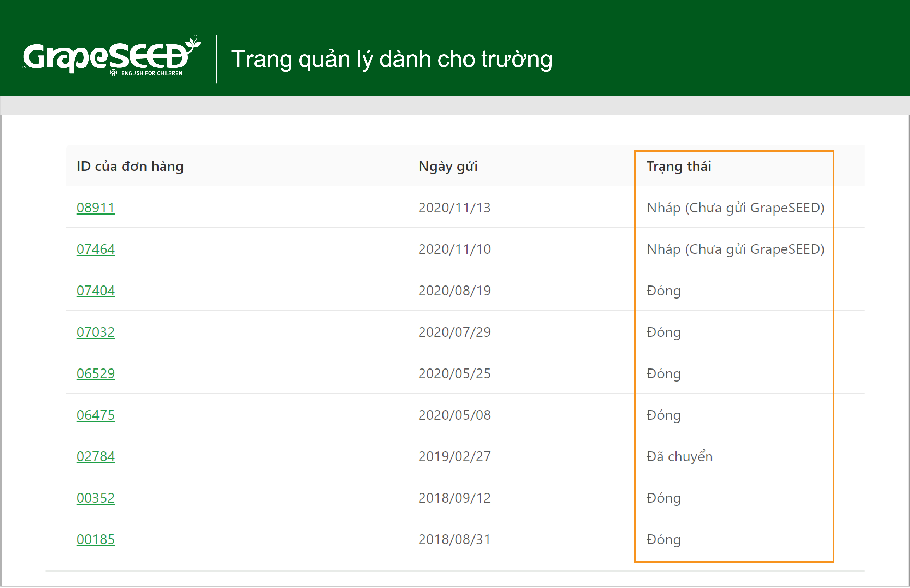Open order ID 08911
Screen dimensions: 910x588
tap(95, 208)
